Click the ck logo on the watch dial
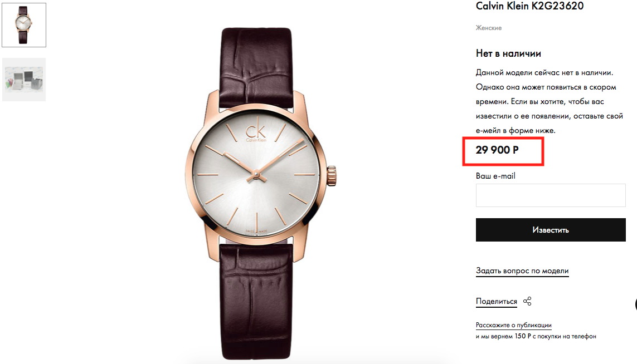The height and width of the screenshot is (364, 637). [256, 132]
